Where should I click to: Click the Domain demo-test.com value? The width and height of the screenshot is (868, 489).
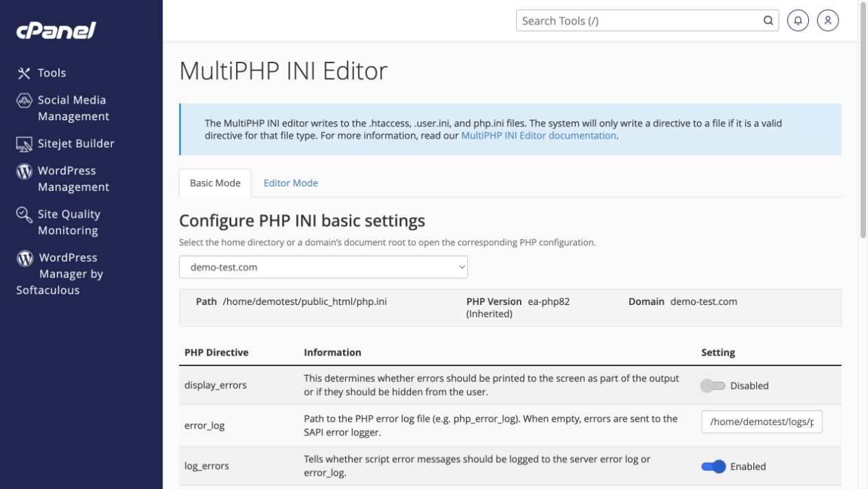click(x=704, y=302)
